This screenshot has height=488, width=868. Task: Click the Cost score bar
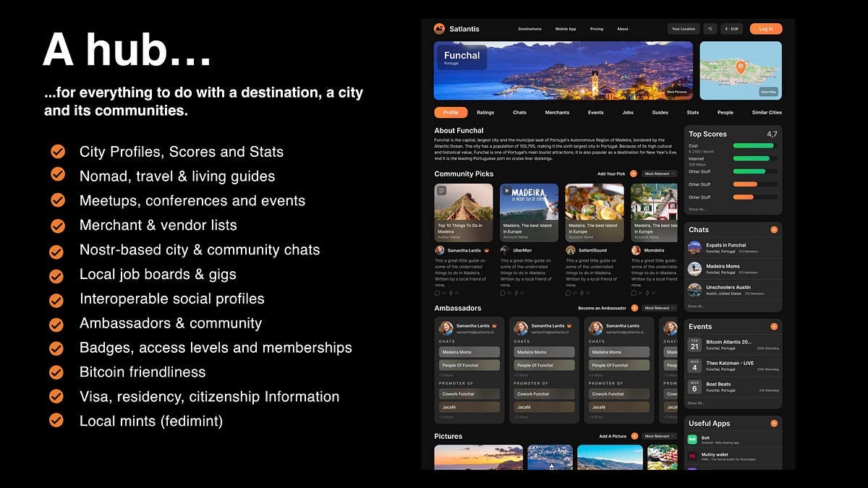pyautogui.click(x=755, y=145)
